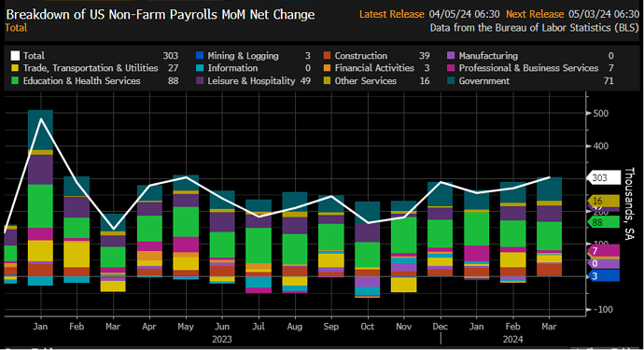Viewport: 644px width, 350px height.
Task: Toggle the Government legend entry
Action: point(483,81)
